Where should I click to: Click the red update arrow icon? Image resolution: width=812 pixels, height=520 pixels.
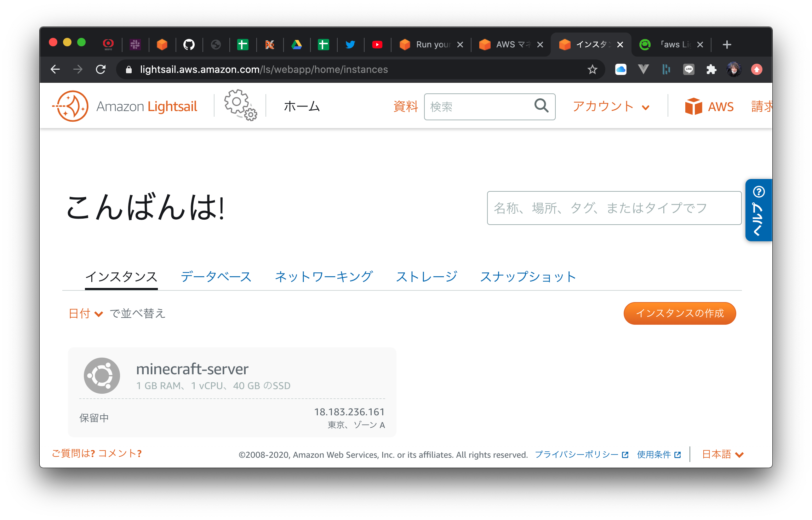(757, 69)
